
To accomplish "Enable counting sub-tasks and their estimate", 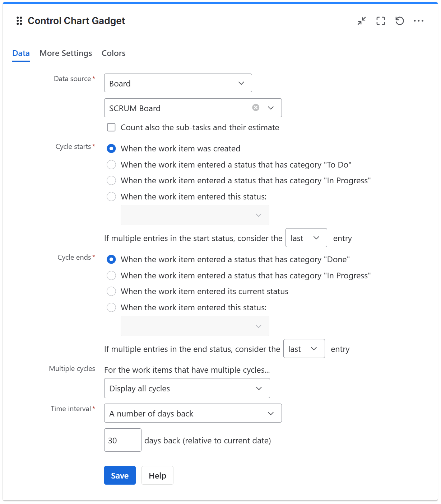I will (x=111, y=127).
